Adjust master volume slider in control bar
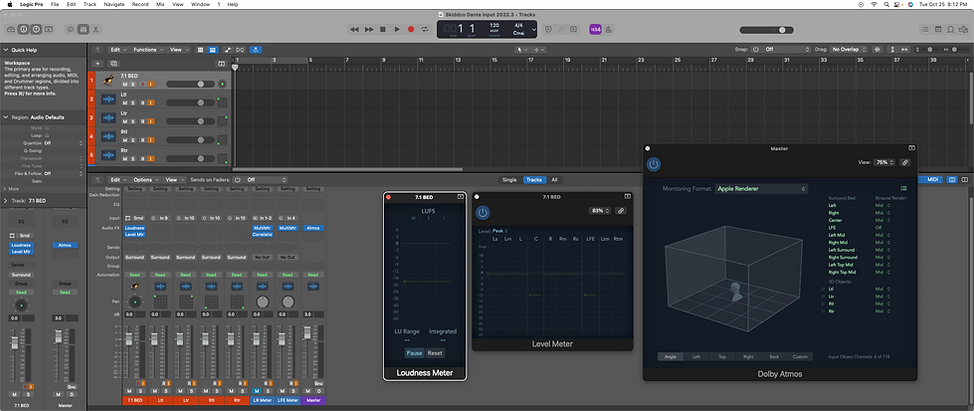Screen dimensions: 974x411 pyautogui.click(x=767, y=29)
